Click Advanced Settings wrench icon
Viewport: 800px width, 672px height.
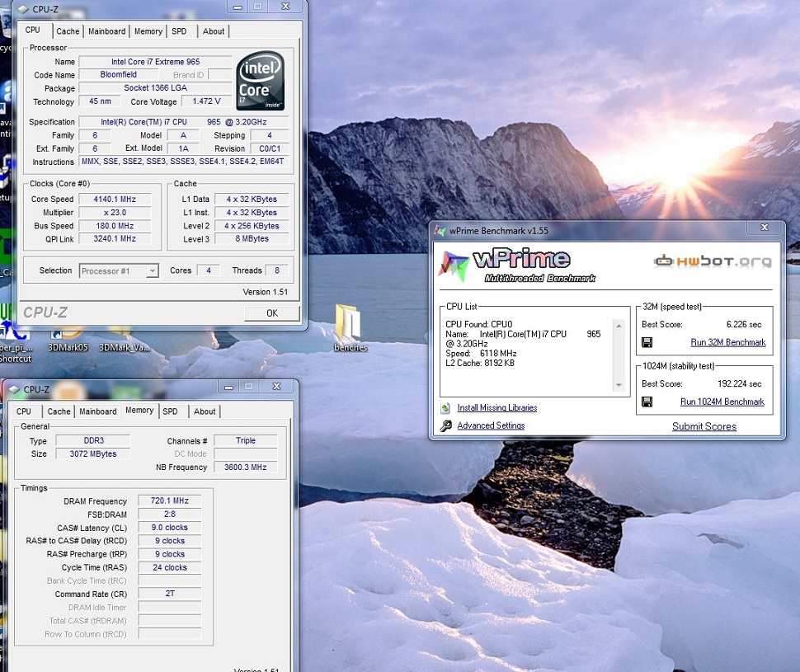coord(446,425)
